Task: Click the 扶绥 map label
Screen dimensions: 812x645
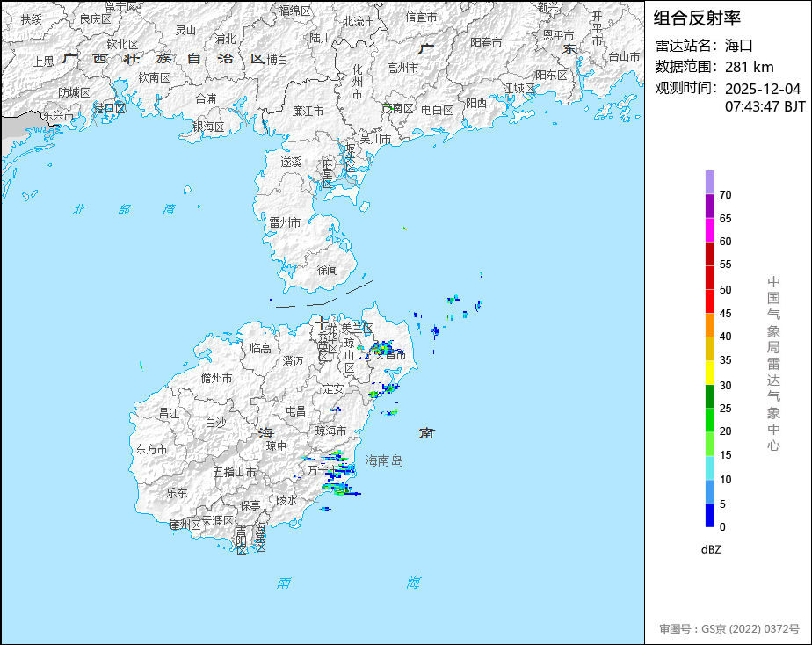Action: 31,19
